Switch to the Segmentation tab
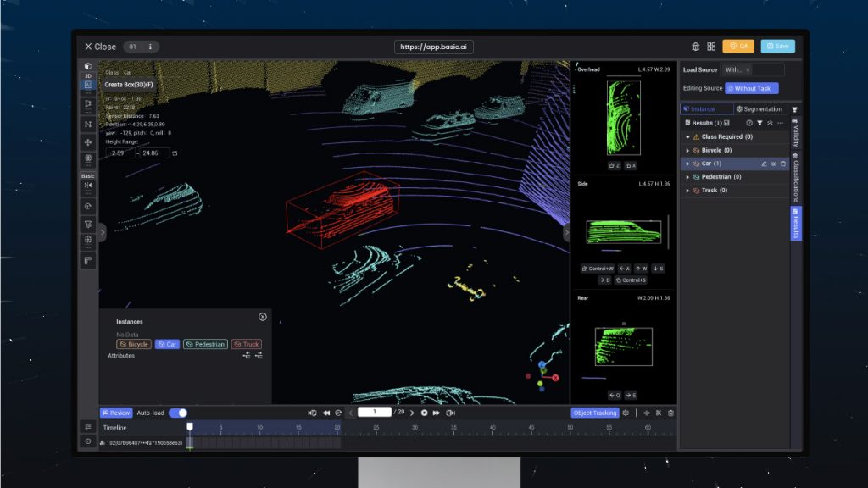This screenshot has height=488, width=868. (x=759, y=109)
